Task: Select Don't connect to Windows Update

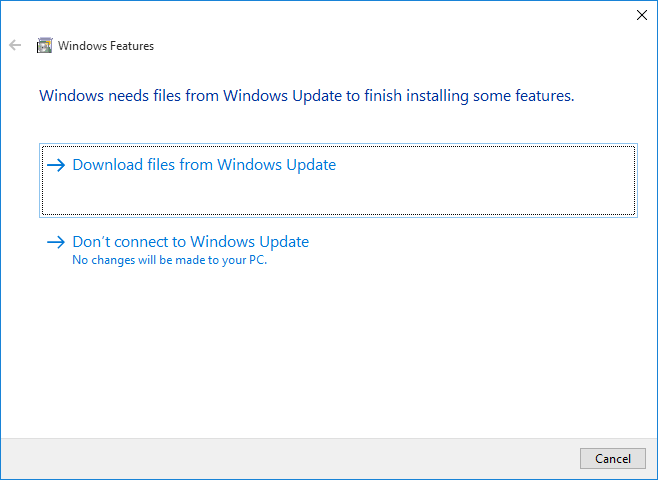Action: coord(190,242)
